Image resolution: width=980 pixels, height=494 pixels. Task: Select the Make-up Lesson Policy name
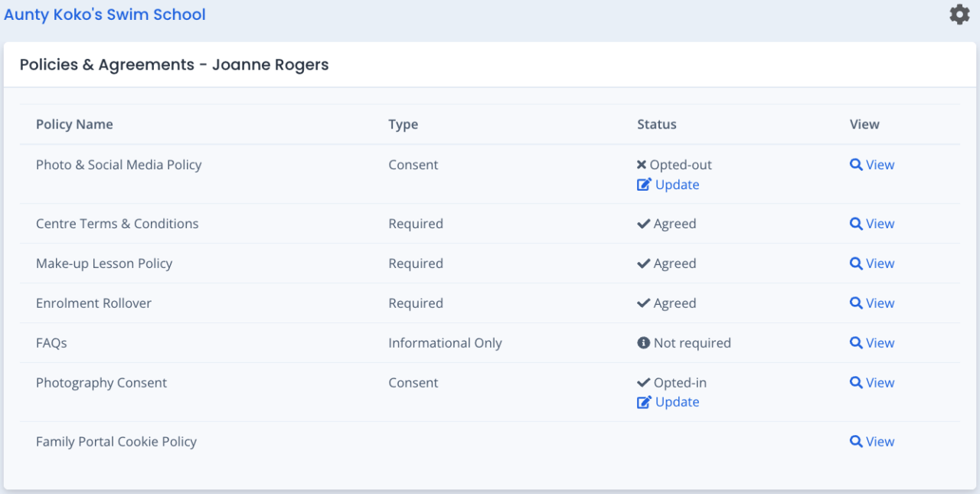(104, 263)
